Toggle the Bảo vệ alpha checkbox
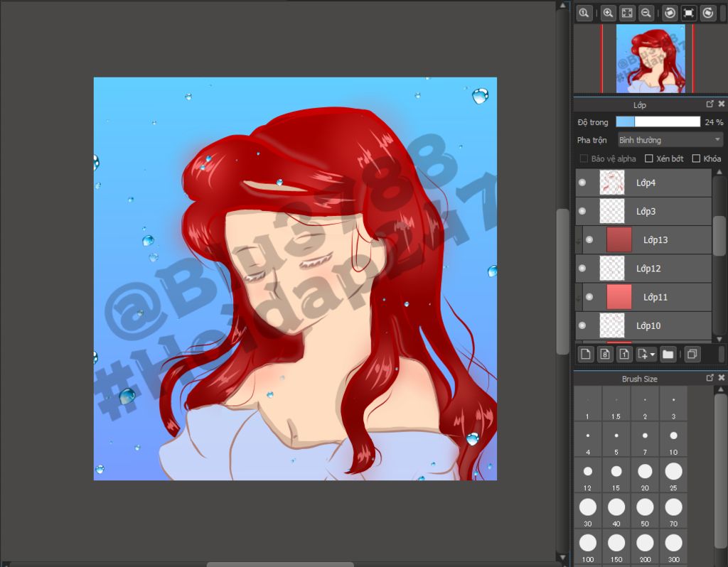728x567 pixels. 584,158
